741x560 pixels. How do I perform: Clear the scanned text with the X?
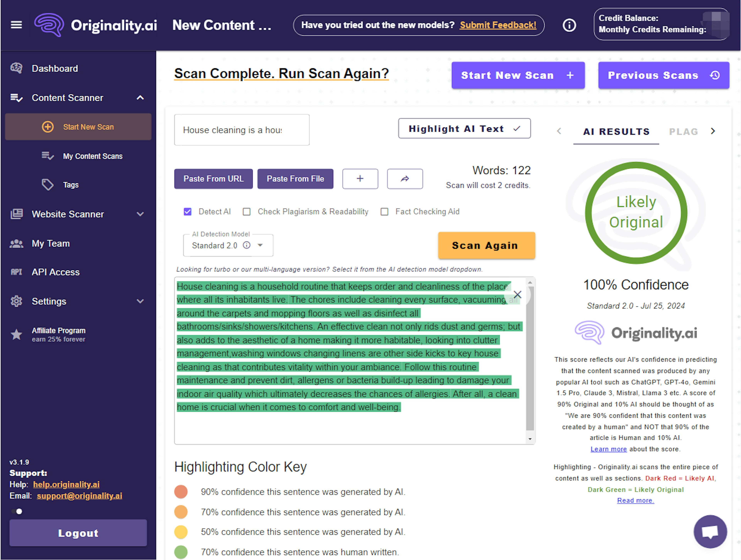pos(518,294)
